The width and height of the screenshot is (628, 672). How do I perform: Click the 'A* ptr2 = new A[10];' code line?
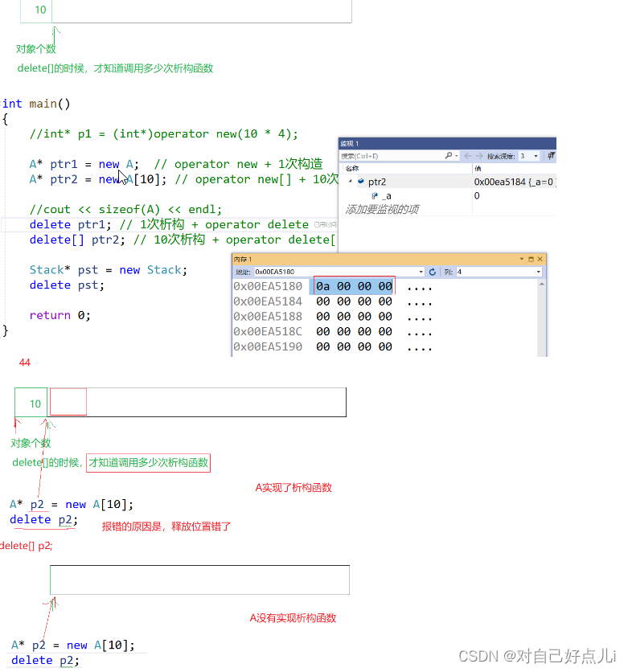pyautogui.click(x=98, y=179)
